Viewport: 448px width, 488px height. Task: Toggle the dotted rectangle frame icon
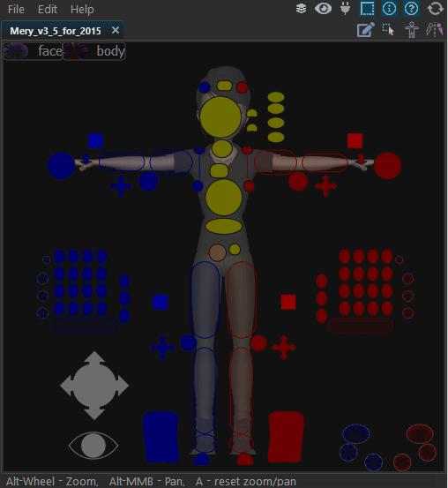[367, 9]
